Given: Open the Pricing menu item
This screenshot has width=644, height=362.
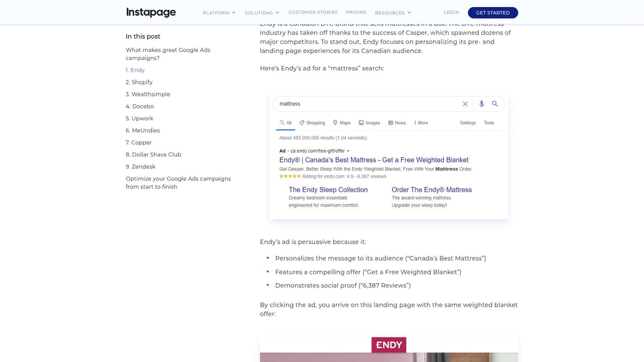Looking at the screenshot, I should [x=356, y=12].
